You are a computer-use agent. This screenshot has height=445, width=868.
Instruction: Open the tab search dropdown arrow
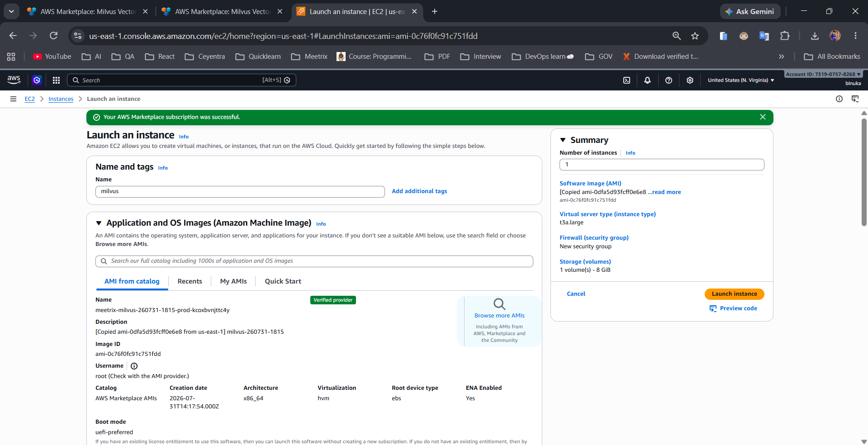point(11,11)
